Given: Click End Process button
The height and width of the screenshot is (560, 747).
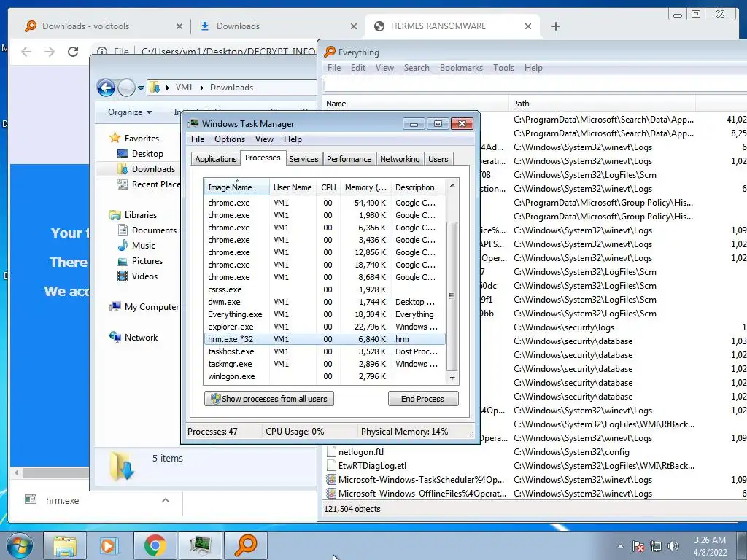Looking at the screenshot, I should 423,399.
